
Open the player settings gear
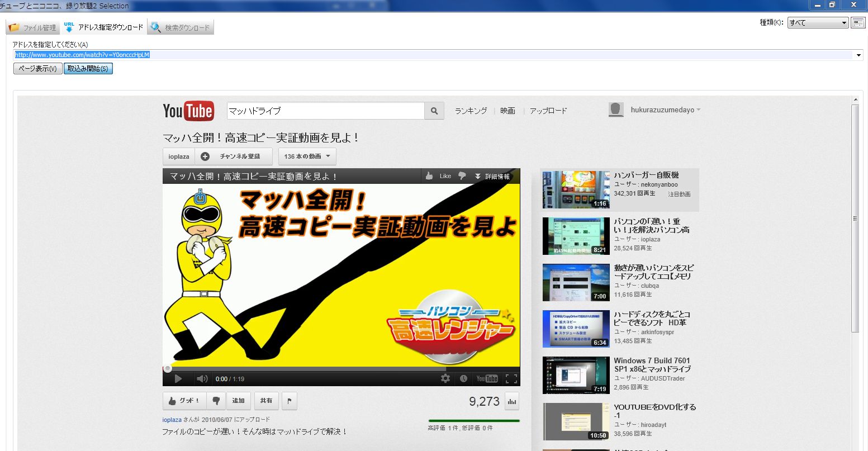445,378
